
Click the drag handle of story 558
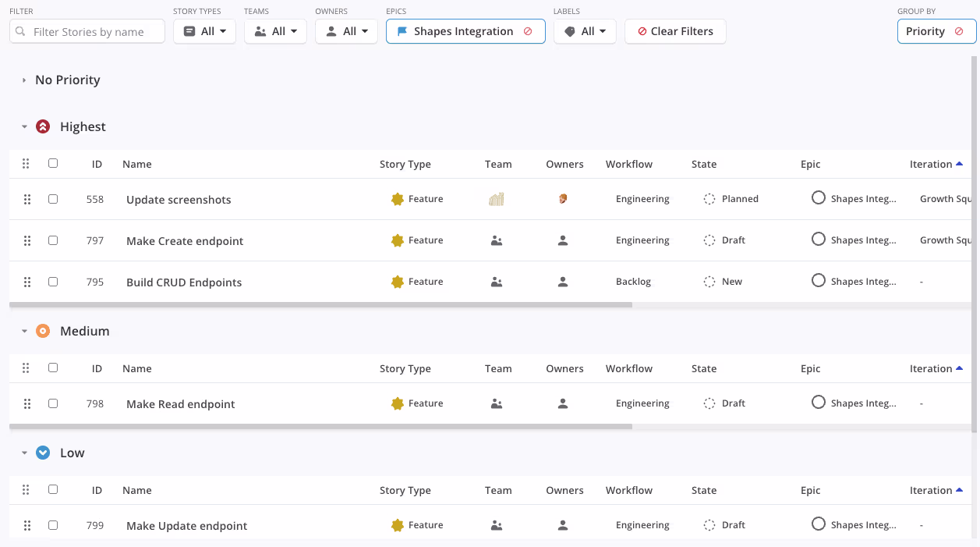27,199
